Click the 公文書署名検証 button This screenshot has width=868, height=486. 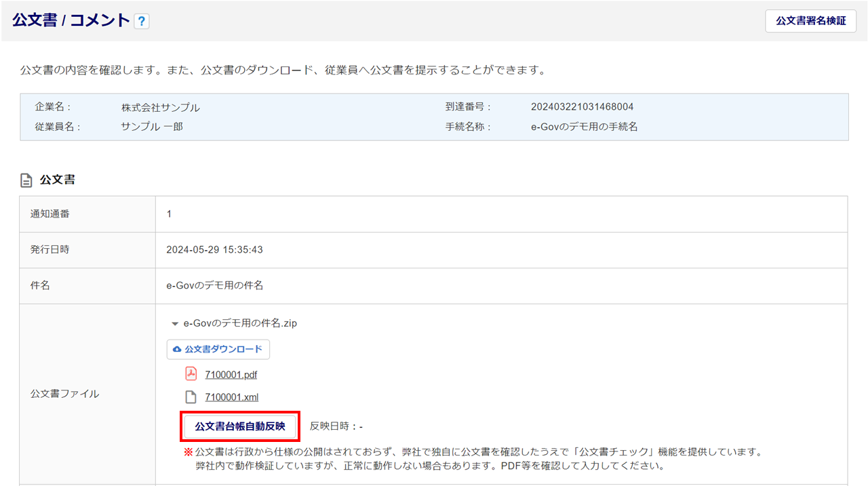(811, 21)
